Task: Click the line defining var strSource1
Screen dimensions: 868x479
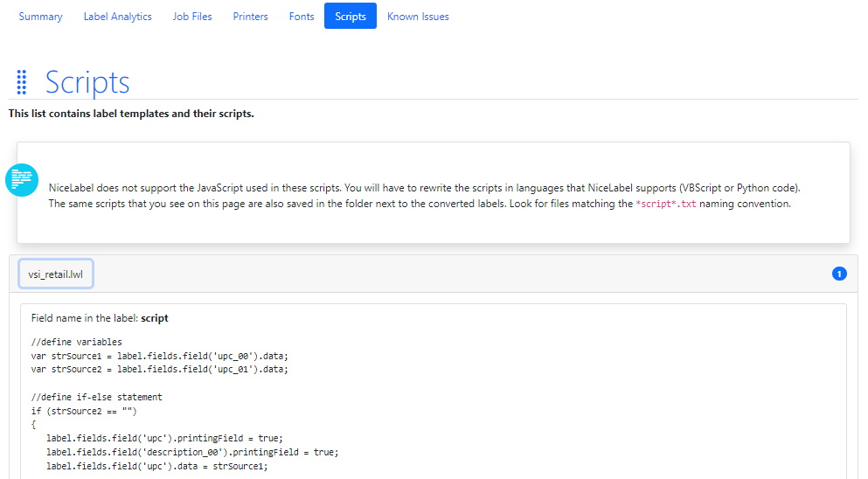Action: pyautogui.click(x=159, y=356)
